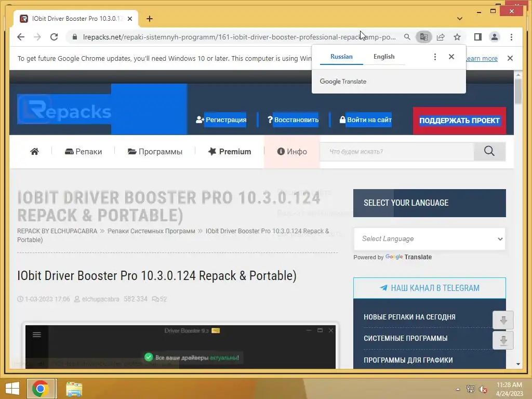The height and width of the screenshot is (399, 532).
Task: Go to the site home via the house icon
Action: (x=34, y=151)
